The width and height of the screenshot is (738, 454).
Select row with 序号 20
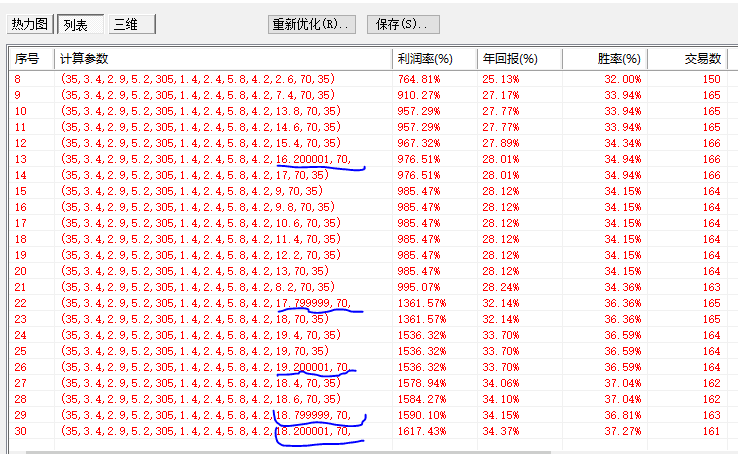(373, 271)
